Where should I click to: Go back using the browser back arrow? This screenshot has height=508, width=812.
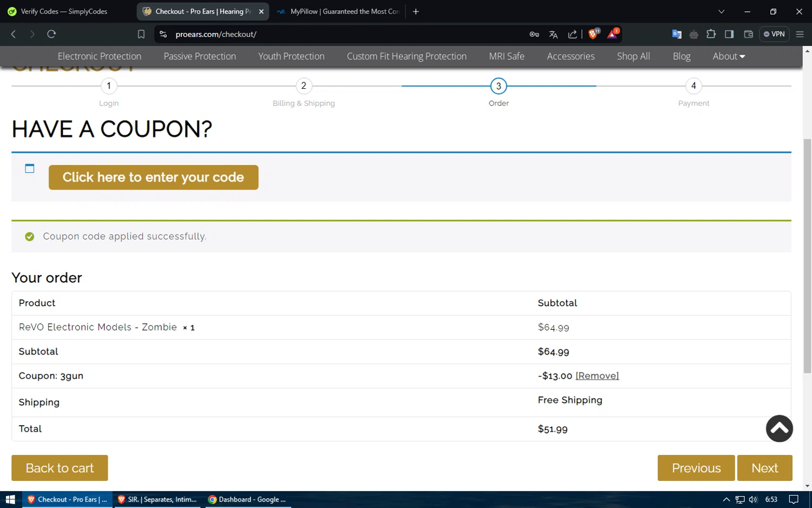click(x=14, y=34)
